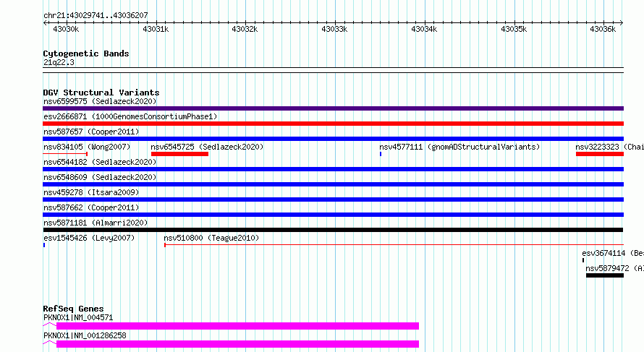Viewport: 644px width, 352px height.
Task: Click the short red nsv6545725 variant bar
Action: tap(180, 154)
